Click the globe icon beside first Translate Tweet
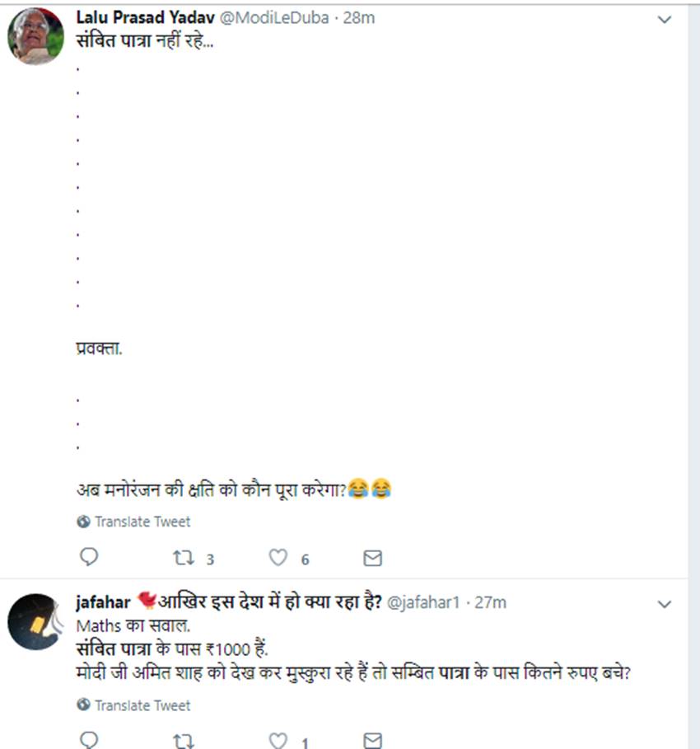This screenshot has width=700, height=749. pyautogui.click(x=83, y=522)
